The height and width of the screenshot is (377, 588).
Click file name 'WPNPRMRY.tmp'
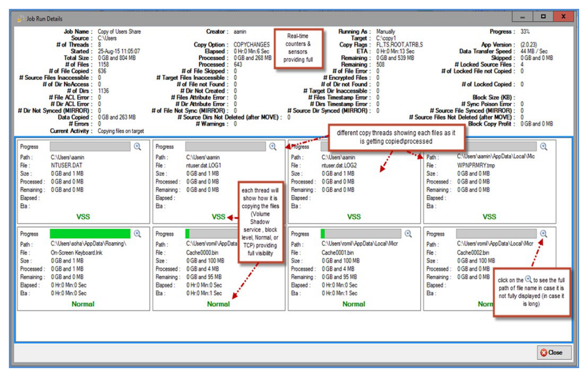(476, 166)
